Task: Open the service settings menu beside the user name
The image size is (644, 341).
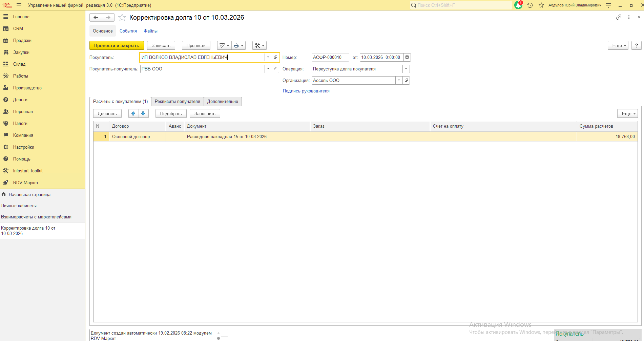Action: pos(608,5)
